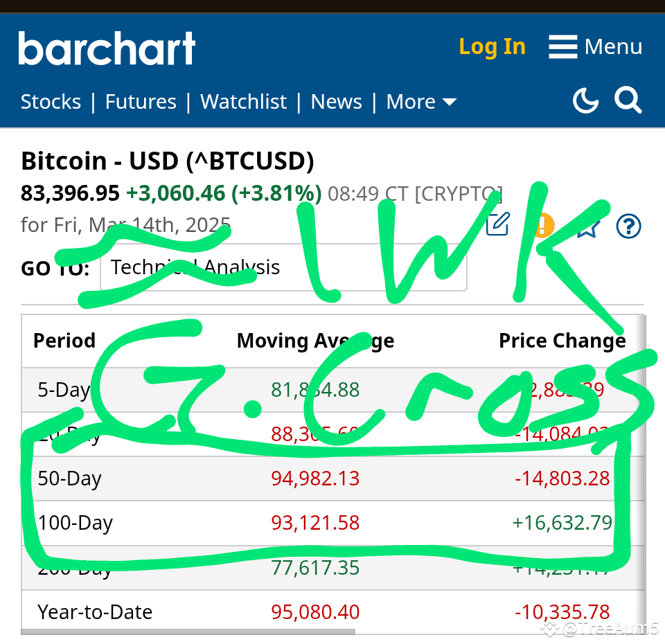
Task: Click the horizontal scrollbar under the table
Action: (188, 632)
